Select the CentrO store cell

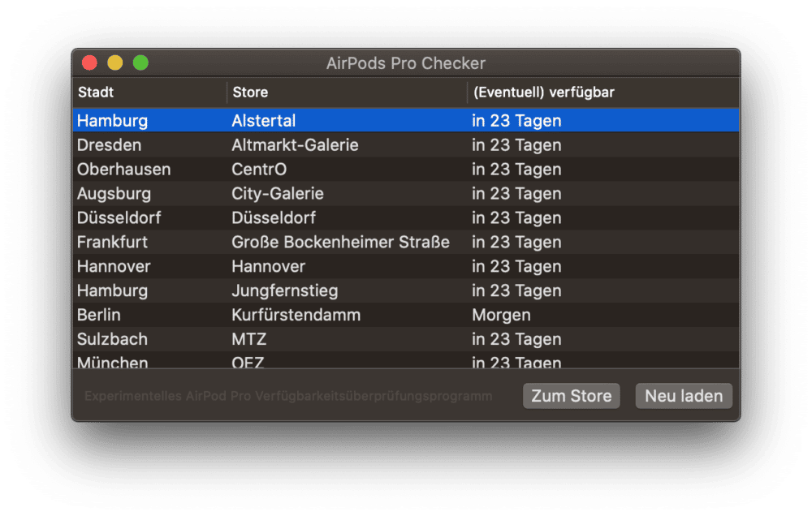tap(259, 170)
